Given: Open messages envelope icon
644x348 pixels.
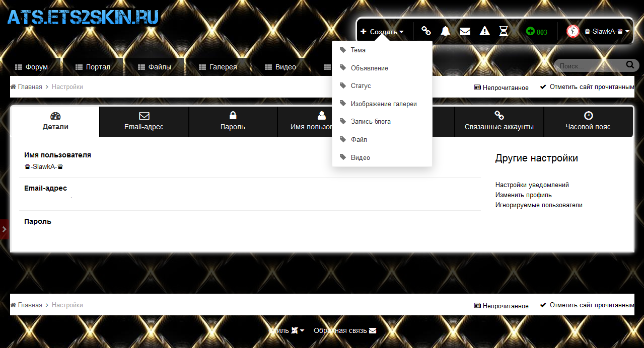Looking at the screenshot, I should point(465,31).
